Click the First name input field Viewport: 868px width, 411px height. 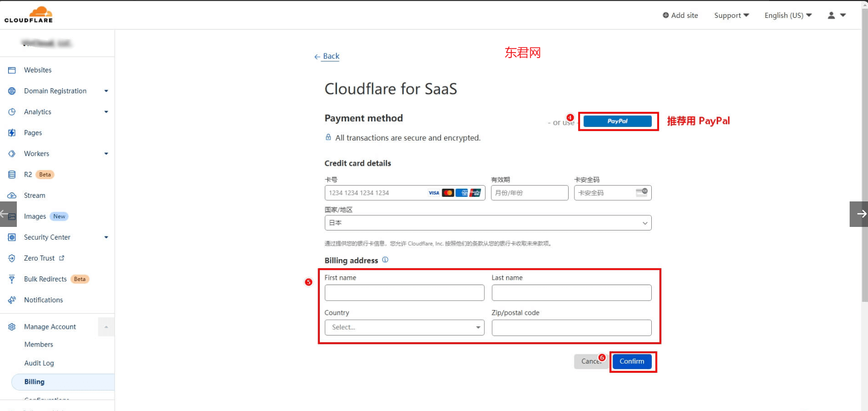(404, 293)
